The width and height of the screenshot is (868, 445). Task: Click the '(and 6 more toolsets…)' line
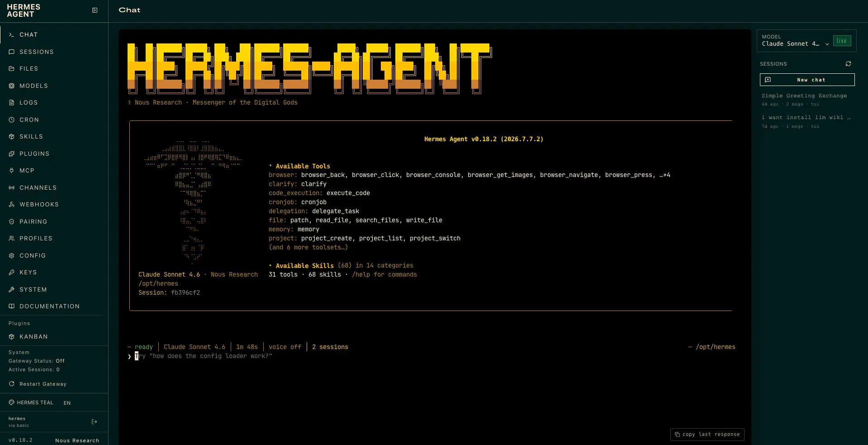[x=308, y=247]
